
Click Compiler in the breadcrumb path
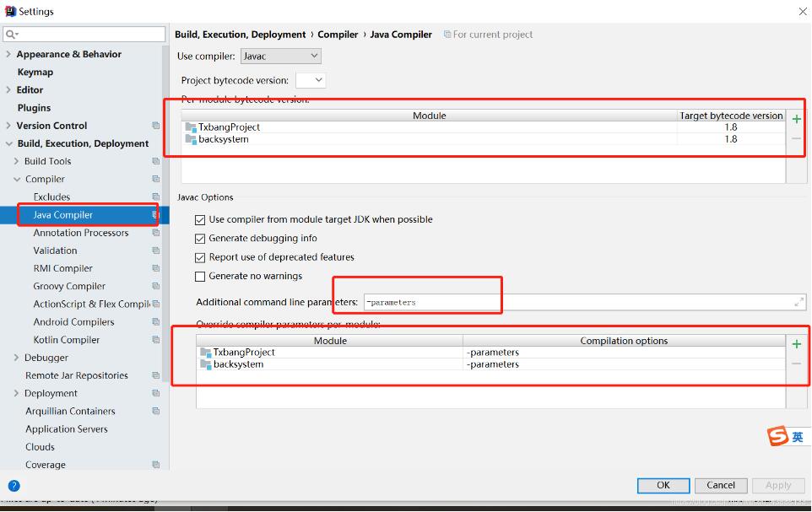tap(338, 35)
